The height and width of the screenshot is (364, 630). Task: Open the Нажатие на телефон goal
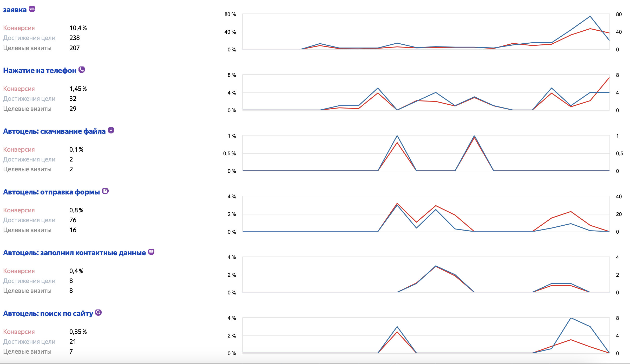40,71
